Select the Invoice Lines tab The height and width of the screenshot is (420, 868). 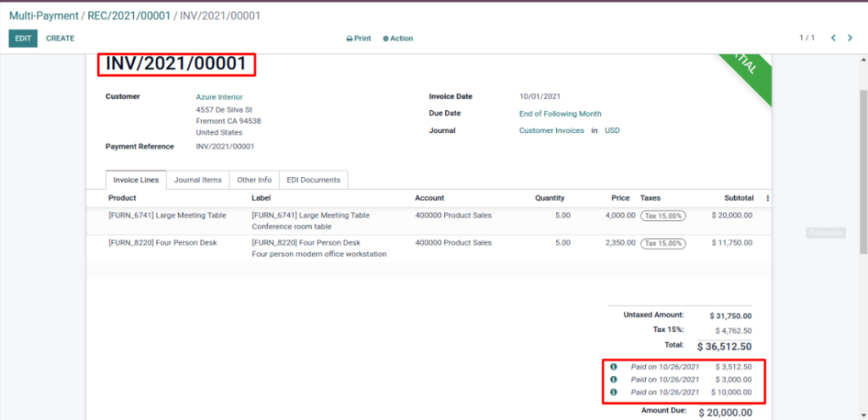136,180
